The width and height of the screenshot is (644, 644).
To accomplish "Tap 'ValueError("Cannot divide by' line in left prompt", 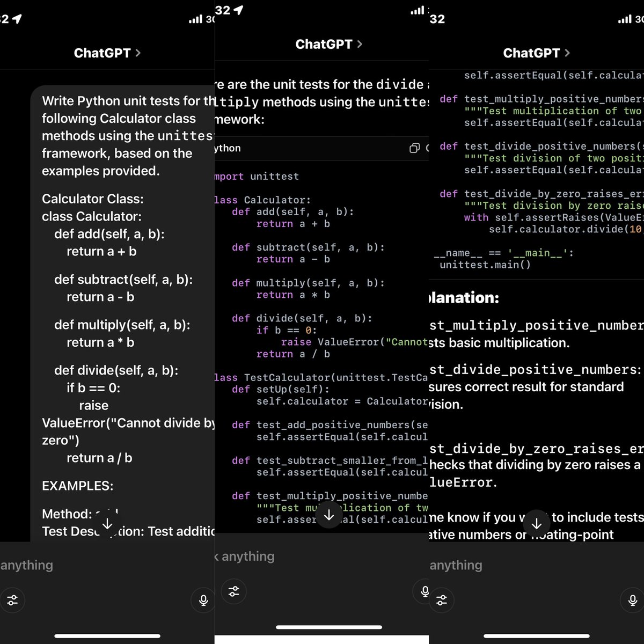I will click(128, 423).
